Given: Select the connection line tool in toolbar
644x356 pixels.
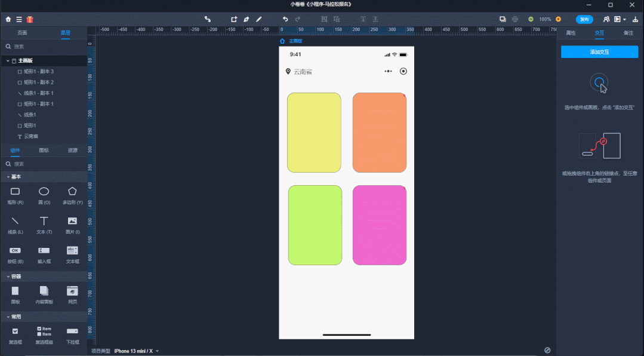Looking at the screenshot, I should pyautogui.click(x=208, y=19).
